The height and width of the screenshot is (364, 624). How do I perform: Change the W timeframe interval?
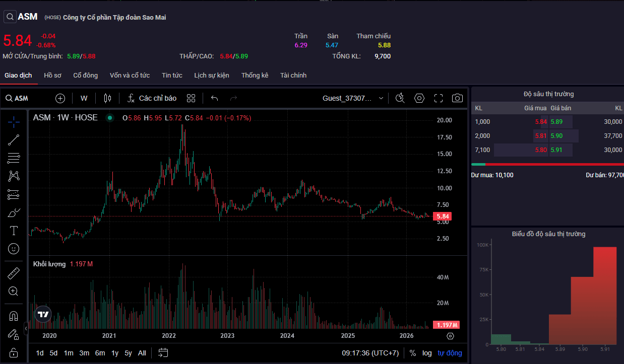pyautogui.click(x=84, y=98)
